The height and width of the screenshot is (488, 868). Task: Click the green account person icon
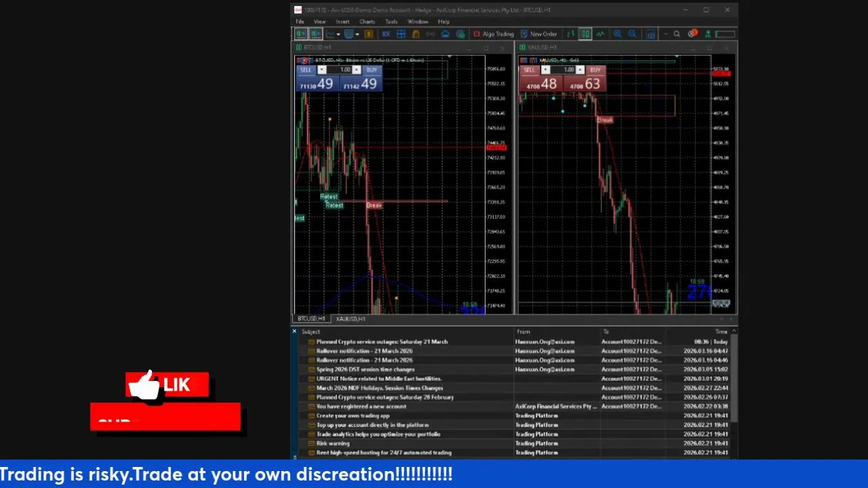[708, 34]
